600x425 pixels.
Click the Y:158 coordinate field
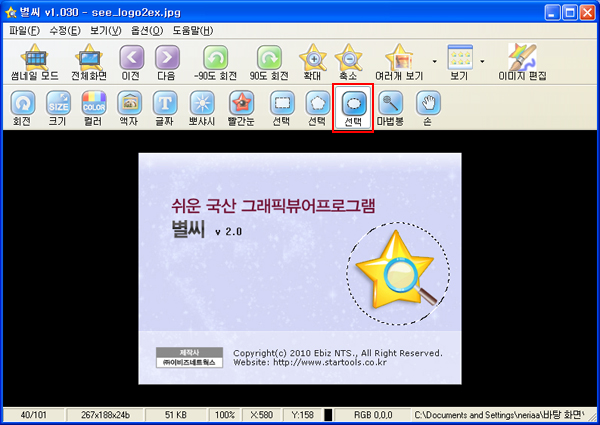[x=302, y=415]
